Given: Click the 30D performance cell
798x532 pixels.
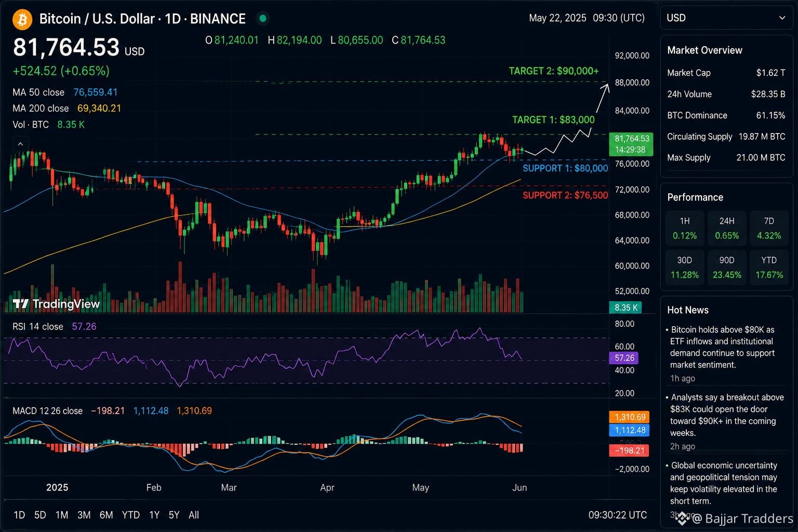Looking at the screenshot, I should (x=685, y=267).
